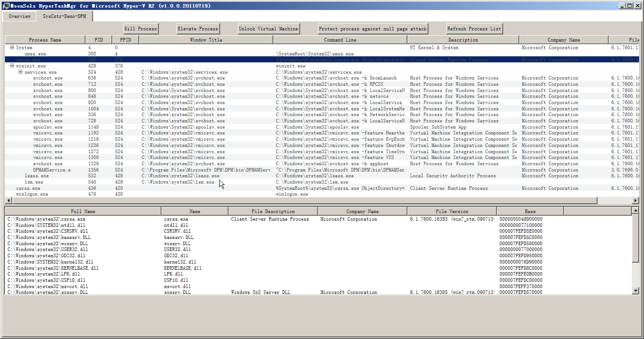Select the spoolsv.exe process row
The height and width of the screenshot is (339, 644).
[x=322, y=127]
